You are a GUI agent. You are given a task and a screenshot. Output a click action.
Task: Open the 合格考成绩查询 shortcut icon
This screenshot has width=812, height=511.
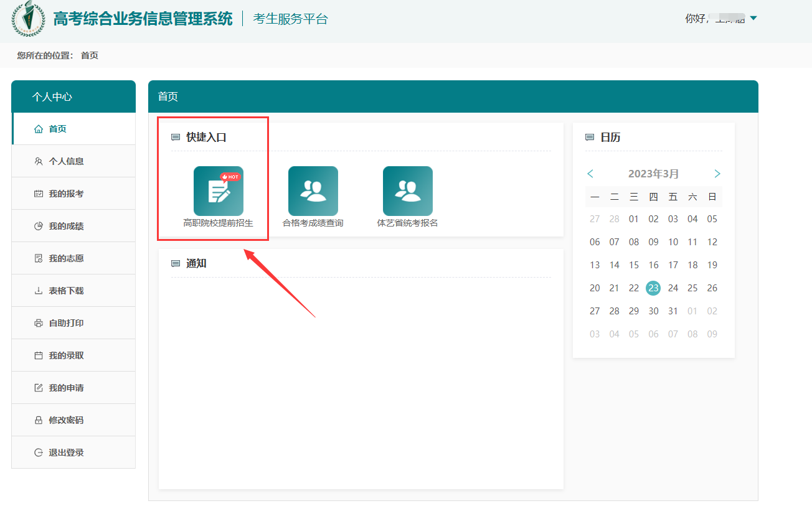313,191
